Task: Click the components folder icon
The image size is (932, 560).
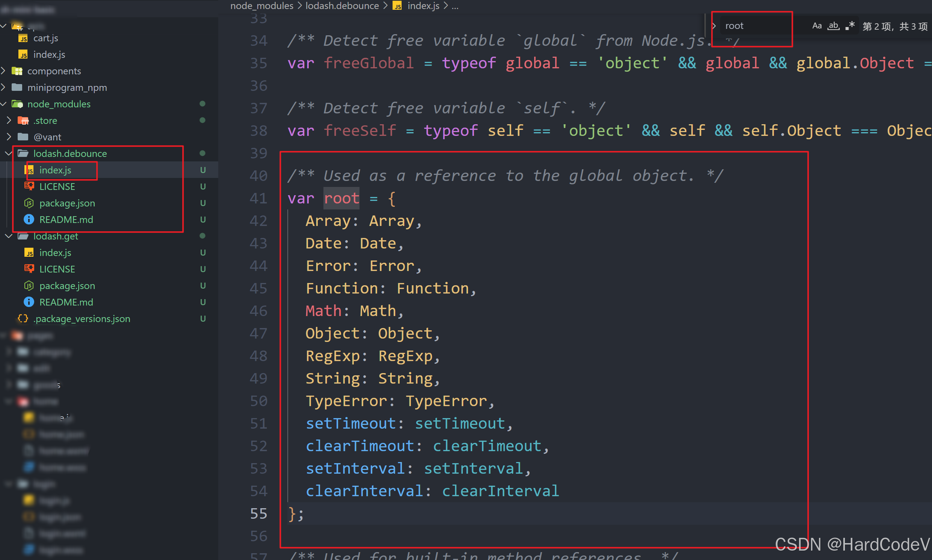Action: [x=17, y=71]
